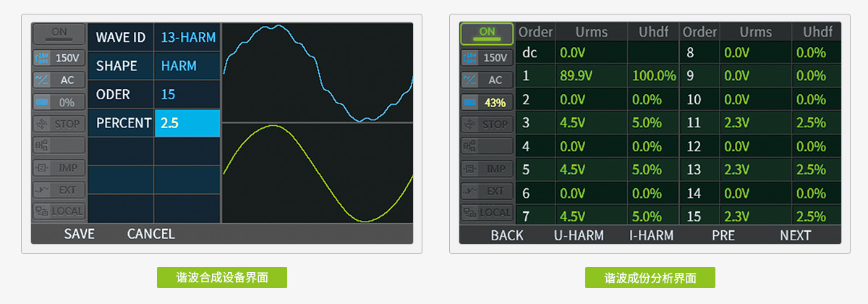
Task: Click the 43% load level icon
Action: coord(487,103)
